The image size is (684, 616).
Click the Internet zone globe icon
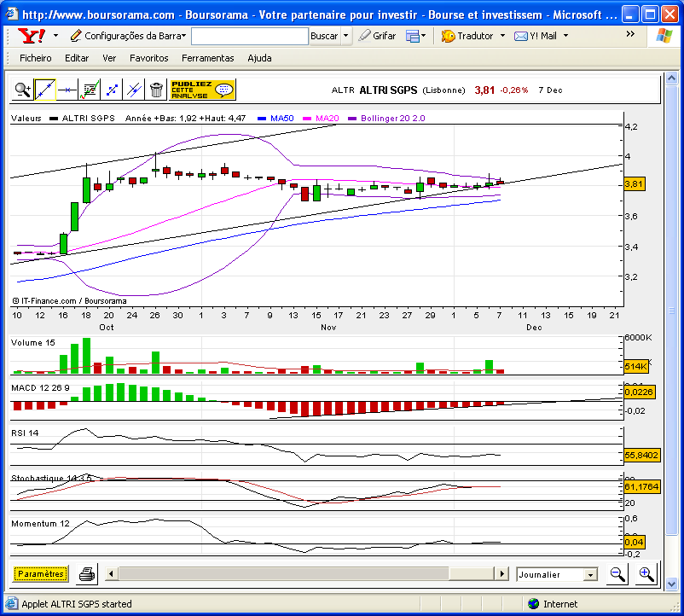click(x=533, y=604)
